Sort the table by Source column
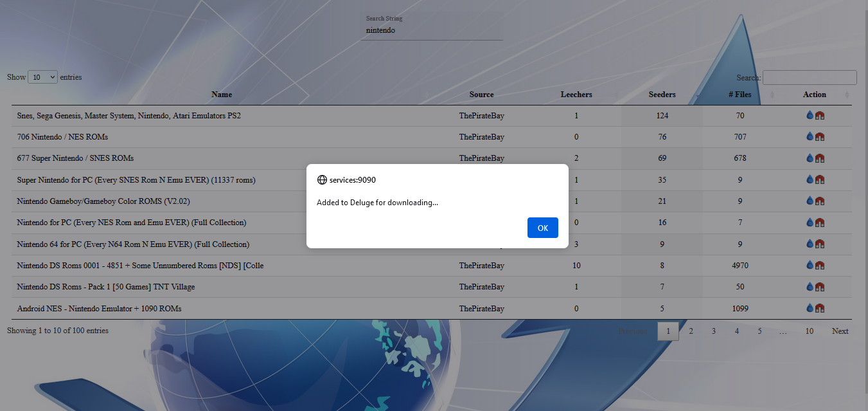868x411 pixels. [x=481, y=95]
